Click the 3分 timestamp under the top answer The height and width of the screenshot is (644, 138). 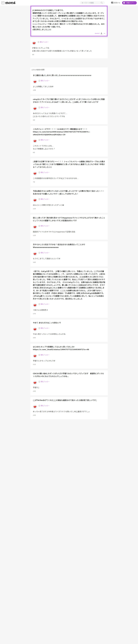pyautogui.click(x=33, y=55)
